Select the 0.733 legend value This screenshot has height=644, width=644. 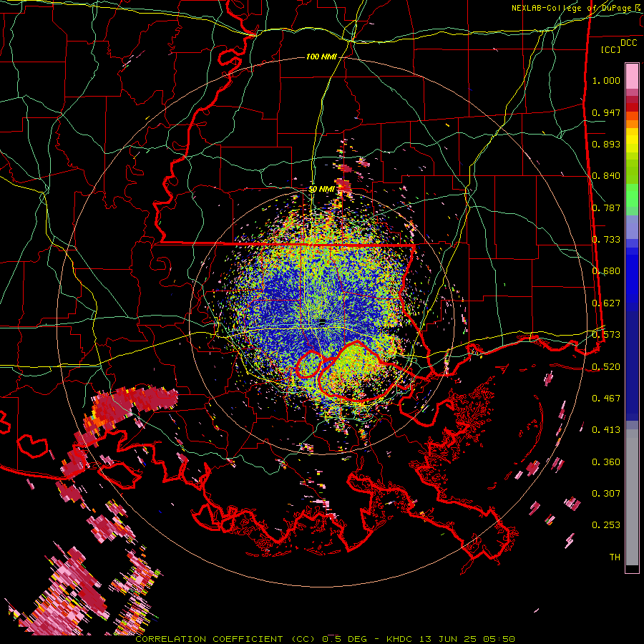[x=606, y=240]
